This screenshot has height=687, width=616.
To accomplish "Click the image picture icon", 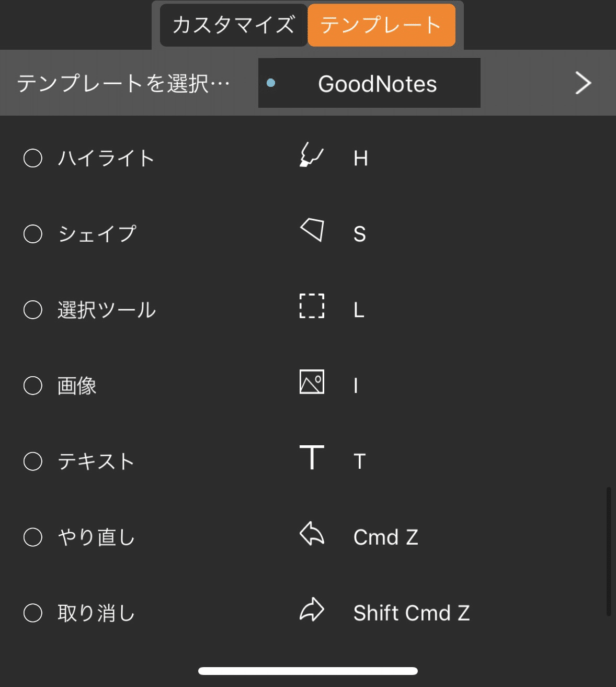I will point(312,381).
